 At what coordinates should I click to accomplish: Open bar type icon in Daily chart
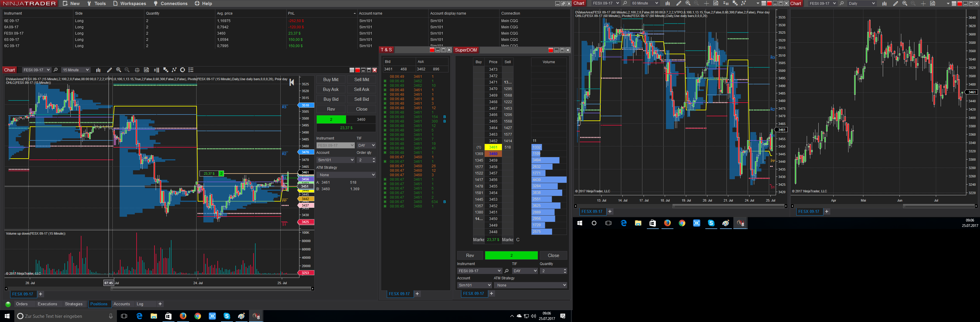pyautogui.click(x=884, y=3)
